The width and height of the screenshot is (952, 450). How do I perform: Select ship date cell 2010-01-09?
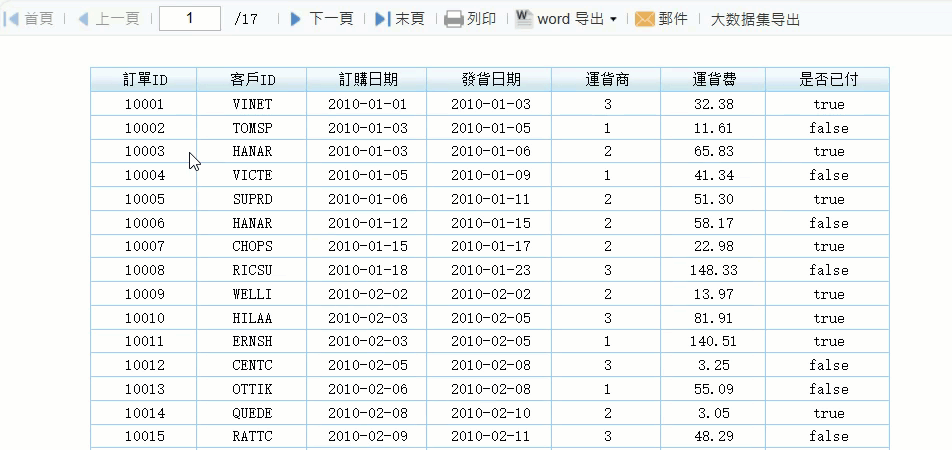click(x=489, y=176)
